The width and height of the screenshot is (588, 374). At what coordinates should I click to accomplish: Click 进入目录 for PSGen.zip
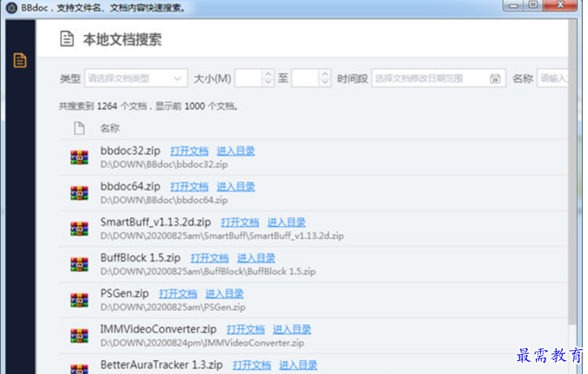tap(225, 294)
